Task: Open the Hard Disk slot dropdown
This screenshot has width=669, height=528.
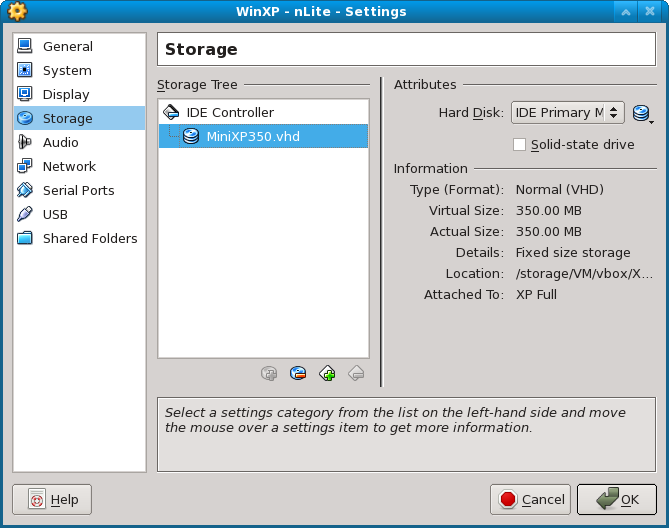Action: click(x=568, y=113)
